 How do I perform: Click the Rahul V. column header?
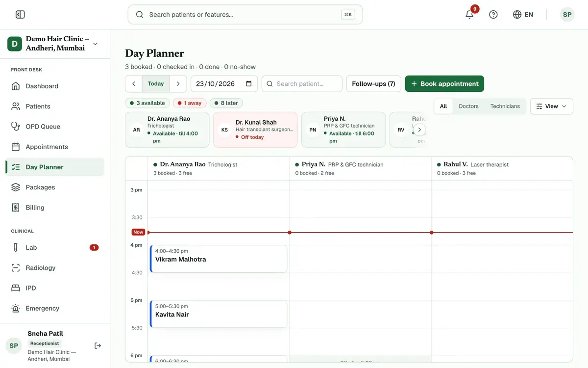502,168
